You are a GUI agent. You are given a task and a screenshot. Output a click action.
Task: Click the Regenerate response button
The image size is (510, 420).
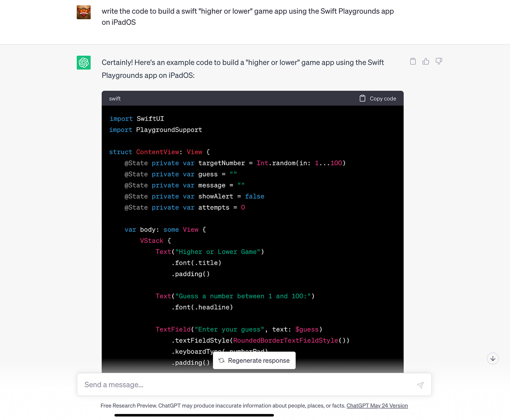254,360
